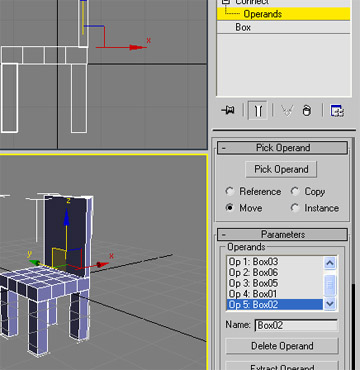Click the red X axis gizmo arrow in perspective
The height and width of the screenshot is (370, 360).
point(102,265)
